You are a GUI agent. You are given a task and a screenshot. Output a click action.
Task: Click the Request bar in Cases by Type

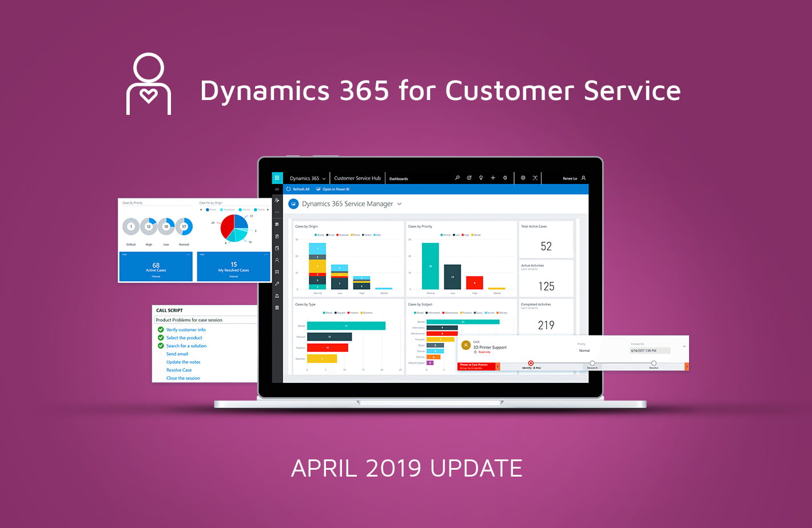[x=329, y=337]
